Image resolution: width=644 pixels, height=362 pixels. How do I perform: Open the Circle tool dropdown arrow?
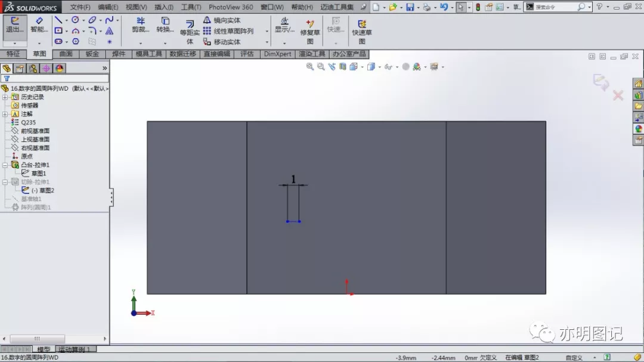[x=83, y=20]
